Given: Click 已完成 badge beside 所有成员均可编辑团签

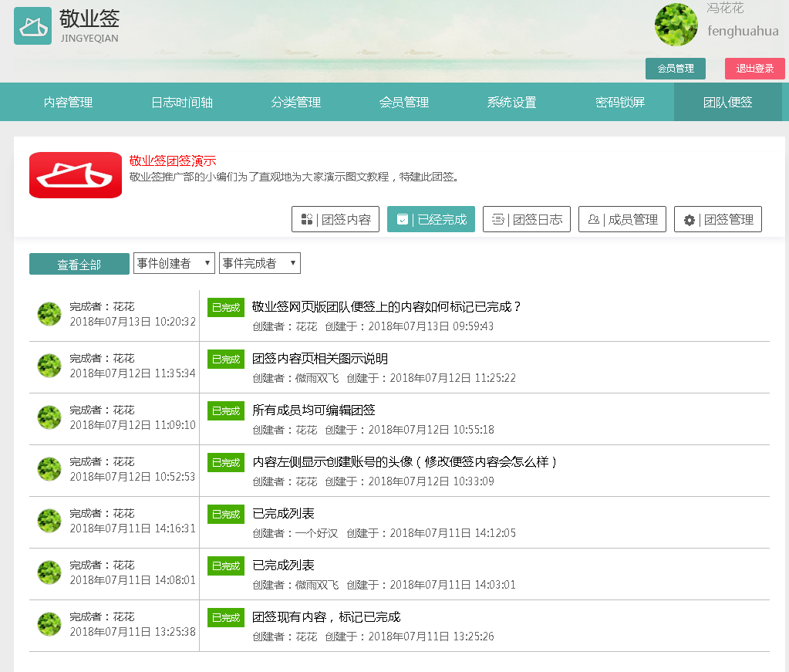Looking at the screenshot, I should pyautogui.click(x=226, y=410).
